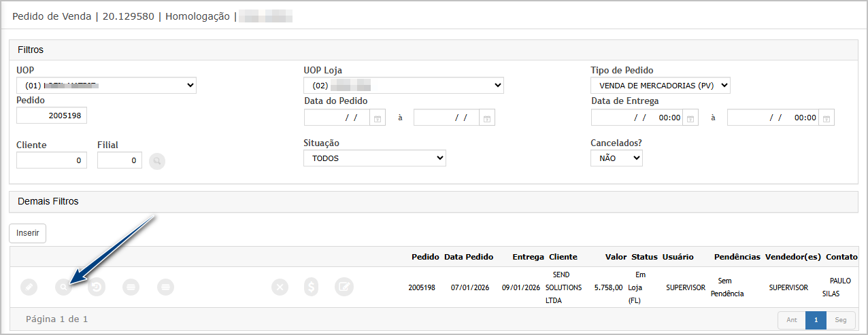This screenshot has width=868, height=335.
Task: Click the search icon next to Filial field
Action: click(x=157, y=161)
